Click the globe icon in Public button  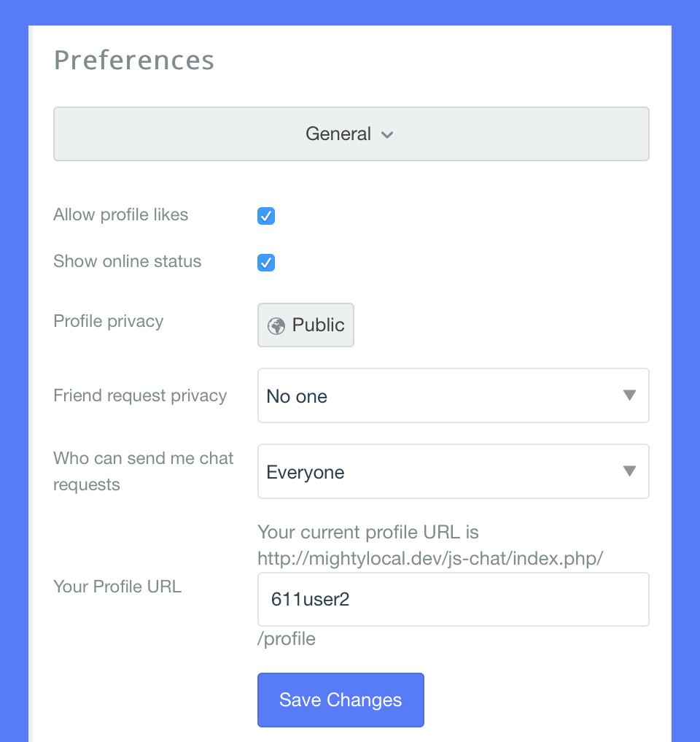coord(276,325)
